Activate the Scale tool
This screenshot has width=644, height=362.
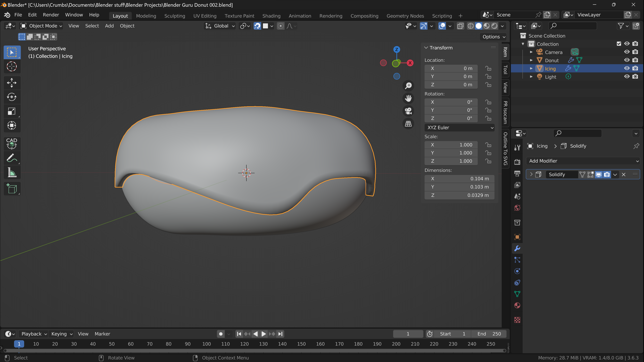pyautogui.click(x=12, y=111)
